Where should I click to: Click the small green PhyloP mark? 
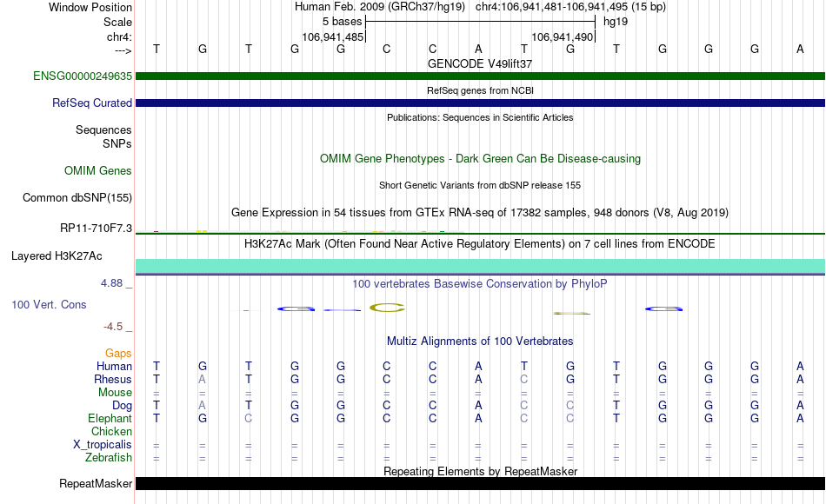click(246, 310)
